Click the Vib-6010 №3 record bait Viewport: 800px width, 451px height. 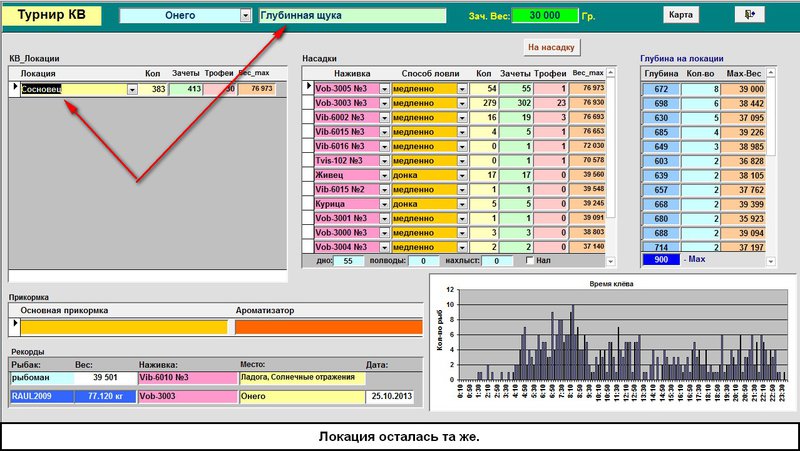pos(188,378)
